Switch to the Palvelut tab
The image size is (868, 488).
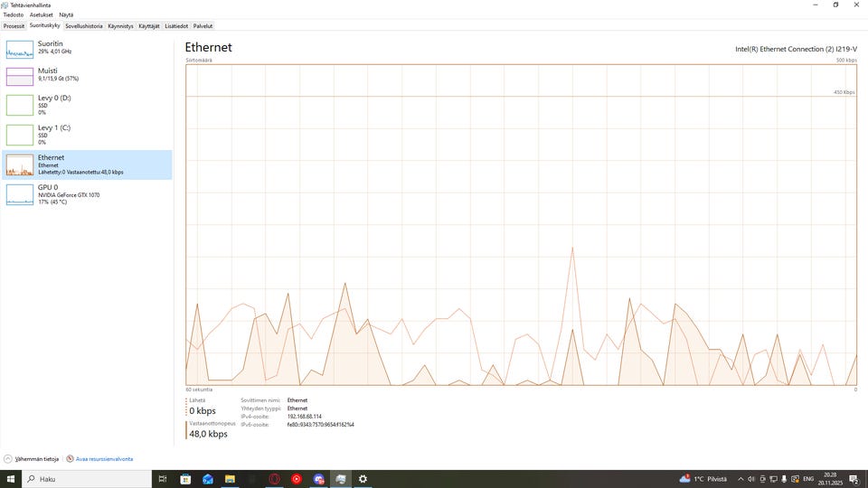(203, 26)
